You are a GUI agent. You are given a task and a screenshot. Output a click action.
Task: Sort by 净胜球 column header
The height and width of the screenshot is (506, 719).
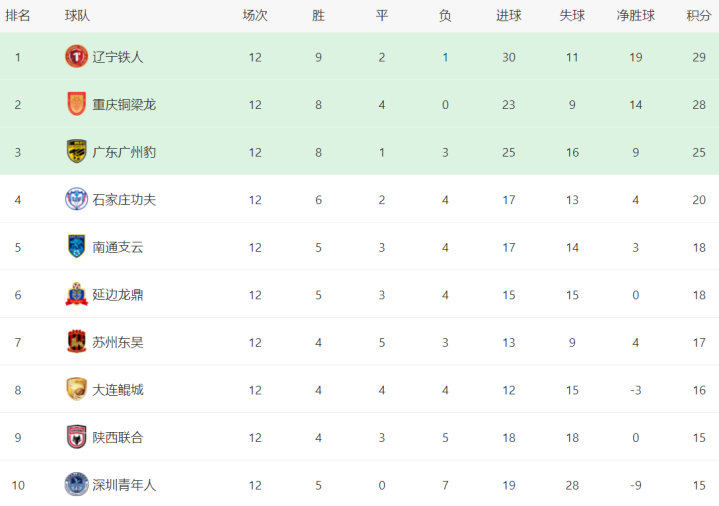pos(636,16)
